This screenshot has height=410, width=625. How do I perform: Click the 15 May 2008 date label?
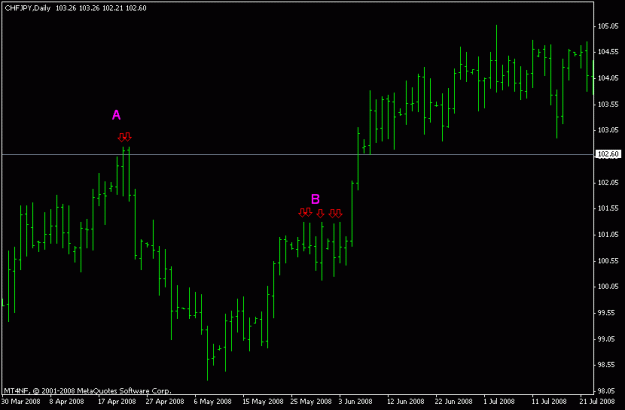pos(263,401)
